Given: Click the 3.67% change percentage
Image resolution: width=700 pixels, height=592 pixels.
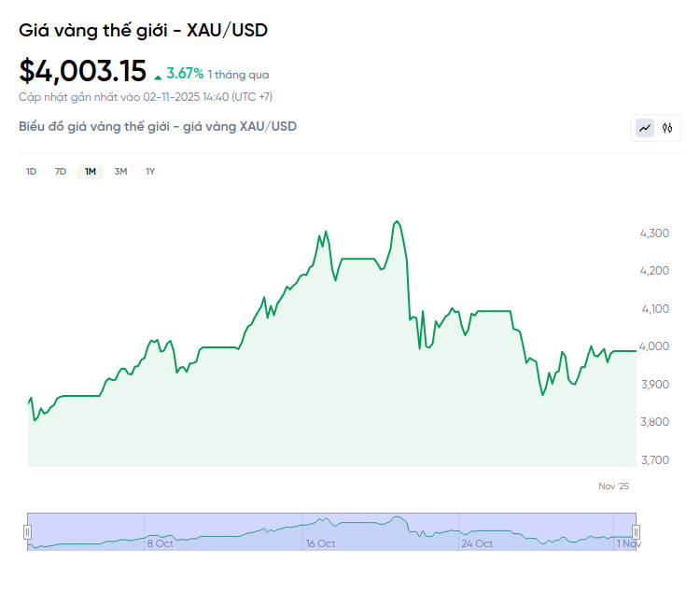Looking at the screenshot, I should coord(185,74).
